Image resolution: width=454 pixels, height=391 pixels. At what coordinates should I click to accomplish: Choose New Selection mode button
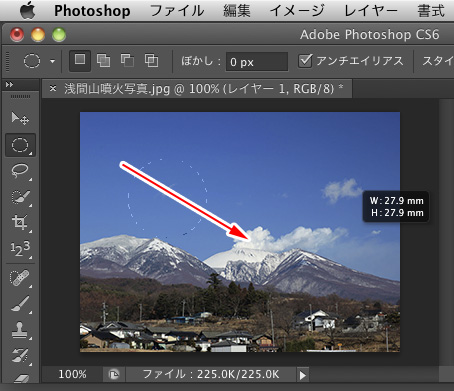80,61
